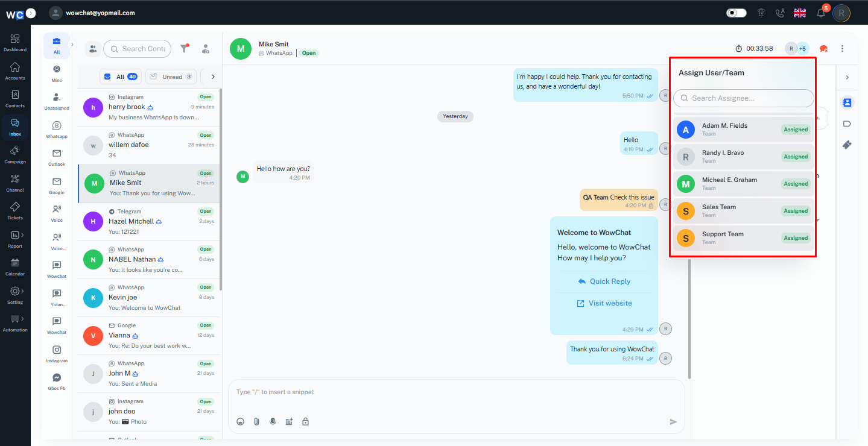868x446 pixels.
Task: Select the Mine inbox filter
Action: pos(57,73)
